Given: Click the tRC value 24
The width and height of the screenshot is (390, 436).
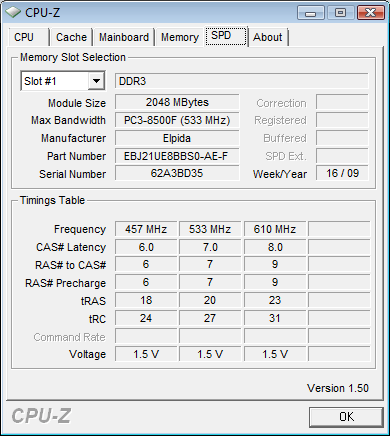Looking at the screenshot, I should 146,318.
